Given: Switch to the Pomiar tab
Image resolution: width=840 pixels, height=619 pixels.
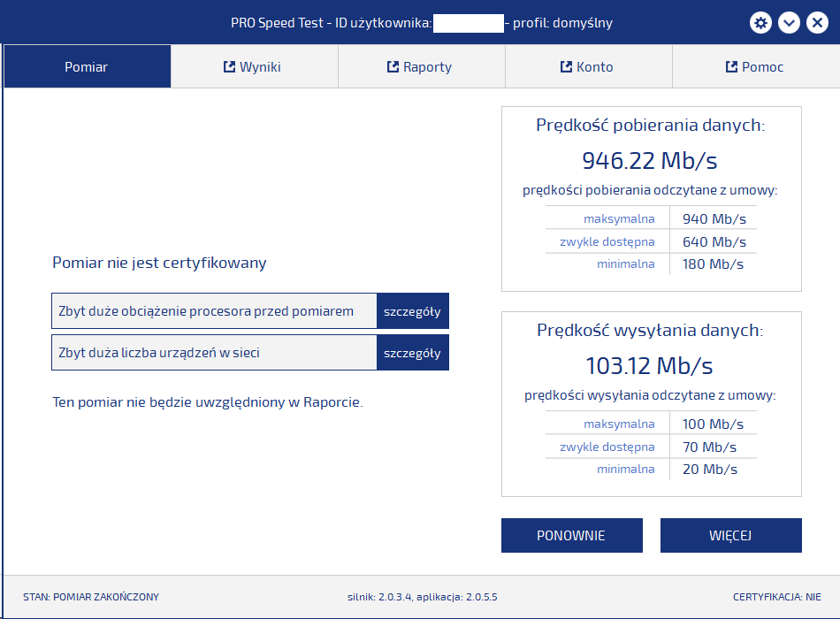Looking at the screenshot, I should point(87,67).
